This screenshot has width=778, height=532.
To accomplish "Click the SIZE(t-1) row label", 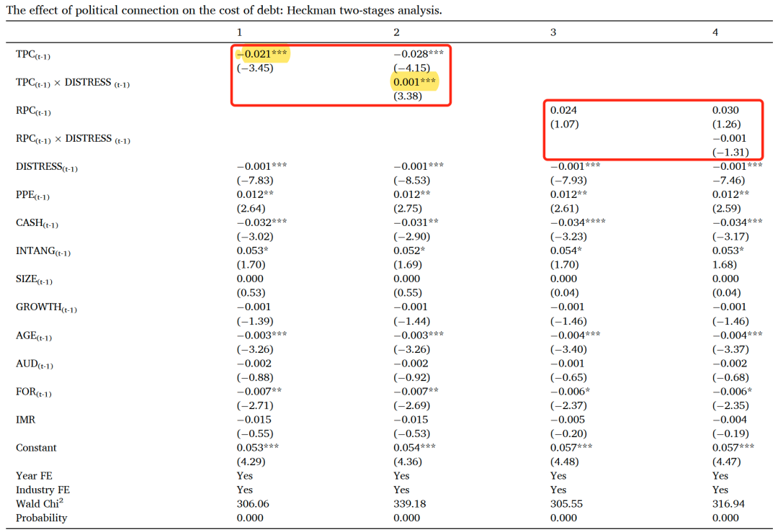I will 34,279.
